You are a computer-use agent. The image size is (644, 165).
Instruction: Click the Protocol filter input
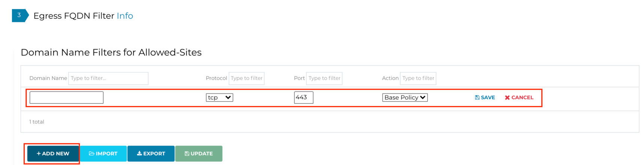click(246, 78)
